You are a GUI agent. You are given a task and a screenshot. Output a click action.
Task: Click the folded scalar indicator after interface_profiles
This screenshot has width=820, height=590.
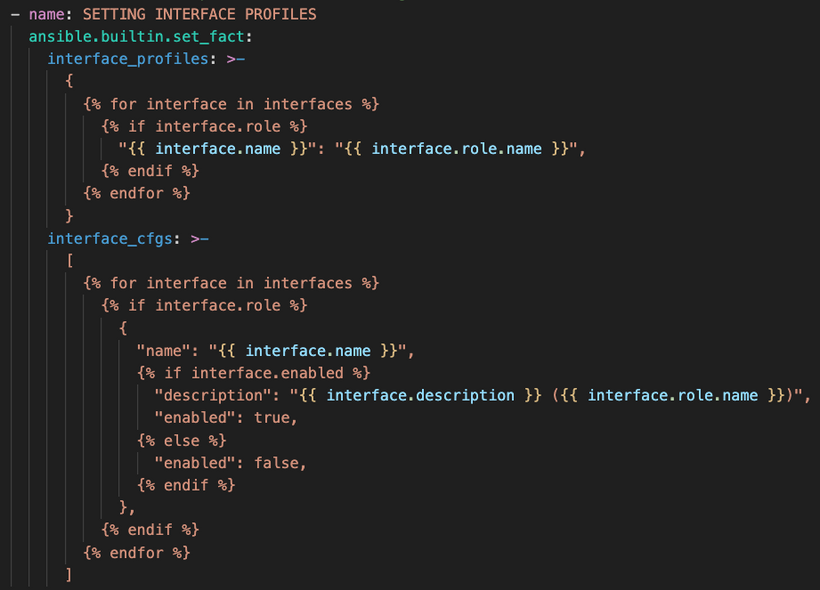click(x=236, y=59)
